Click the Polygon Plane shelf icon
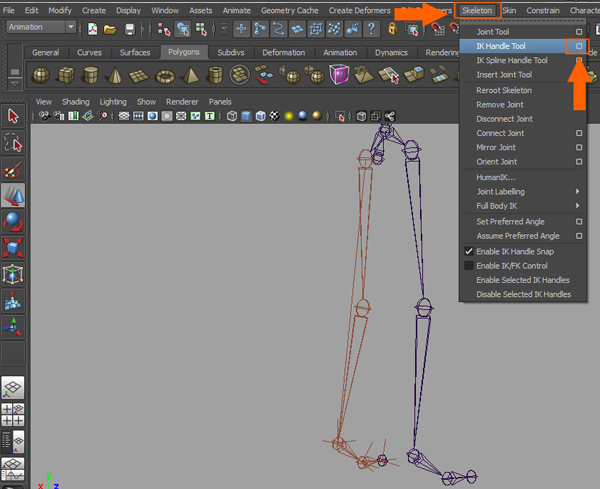Image resolution: width=600 pixels, height=489 pixels. [x=139, y=75]
